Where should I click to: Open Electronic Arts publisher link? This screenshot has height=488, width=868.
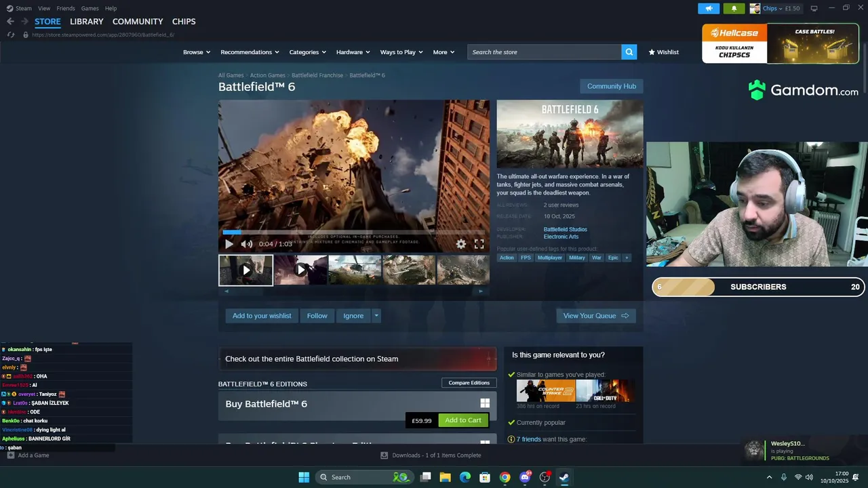pos(561,237)
